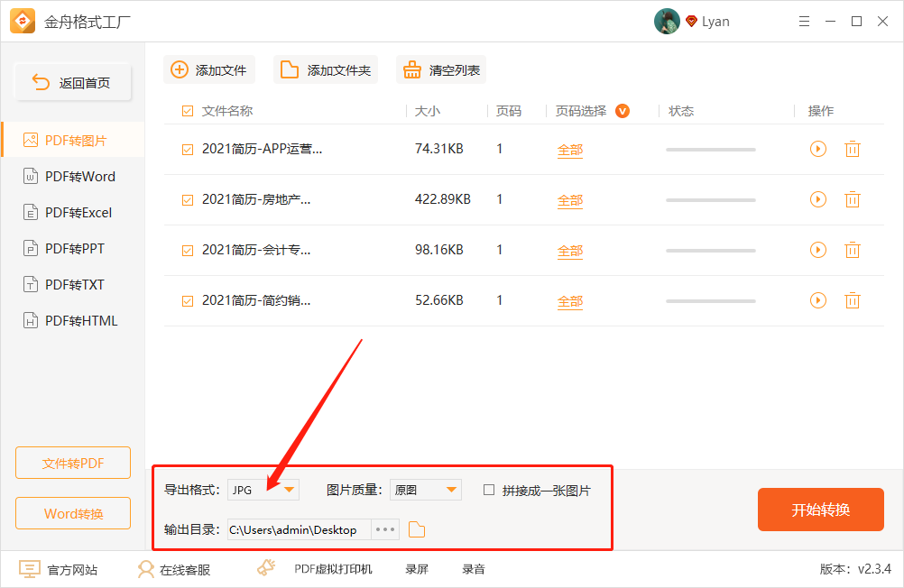Start playback conversion for 2021简历-APP运营 file

point(817,149)
